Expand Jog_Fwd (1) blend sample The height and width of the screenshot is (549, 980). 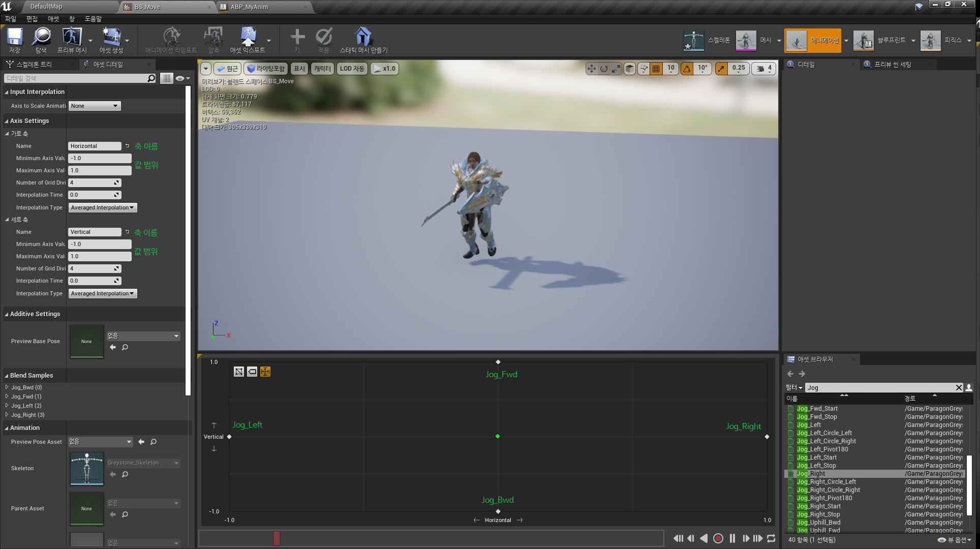(7, 396)
